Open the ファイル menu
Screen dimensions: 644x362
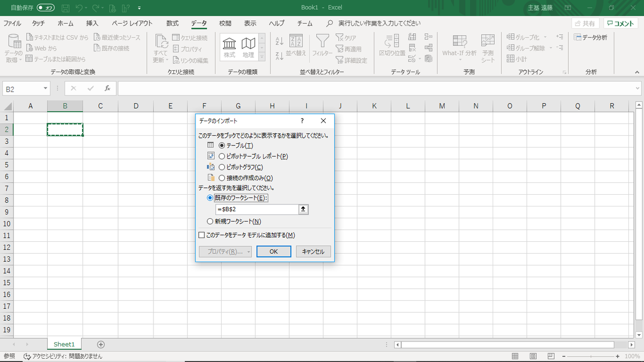coord(12,23)
